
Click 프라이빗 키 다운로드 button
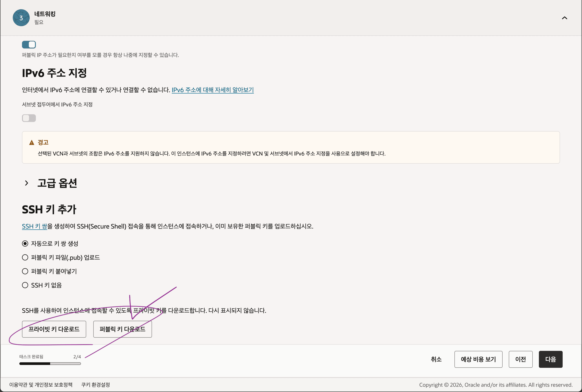54,329
